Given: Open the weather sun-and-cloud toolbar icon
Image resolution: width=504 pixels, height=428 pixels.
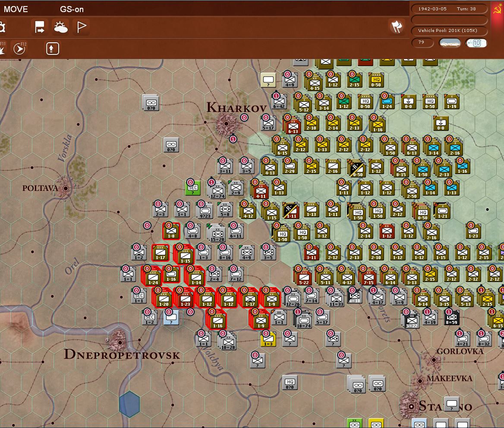Looking at the screenshot, I should 60,27.
